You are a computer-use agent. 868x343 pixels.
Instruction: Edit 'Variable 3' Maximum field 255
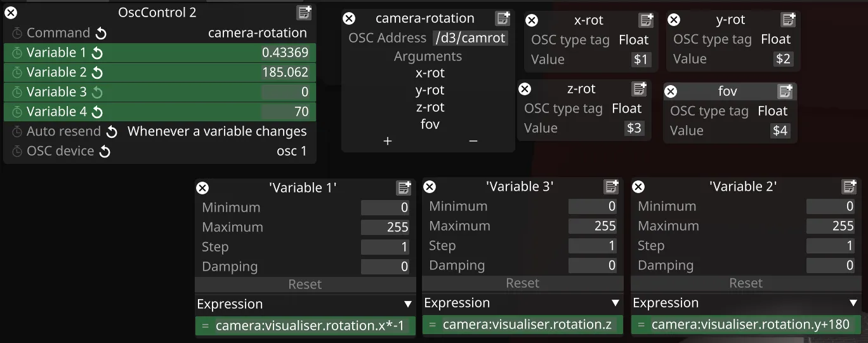(x=593, y=226)
